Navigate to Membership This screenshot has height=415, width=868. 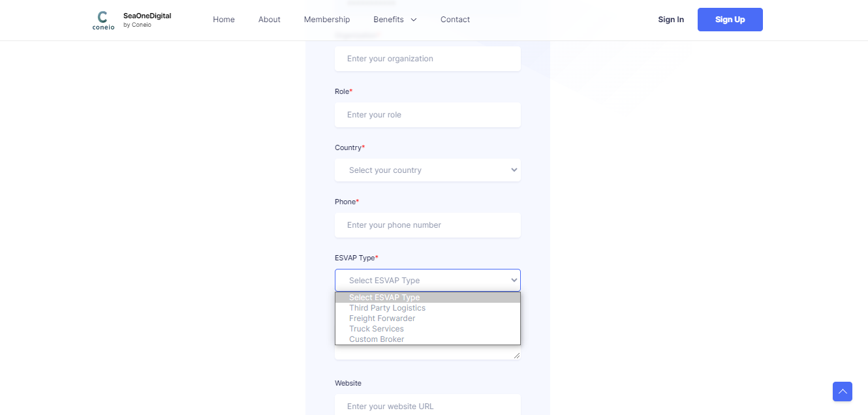click(327, 20)
